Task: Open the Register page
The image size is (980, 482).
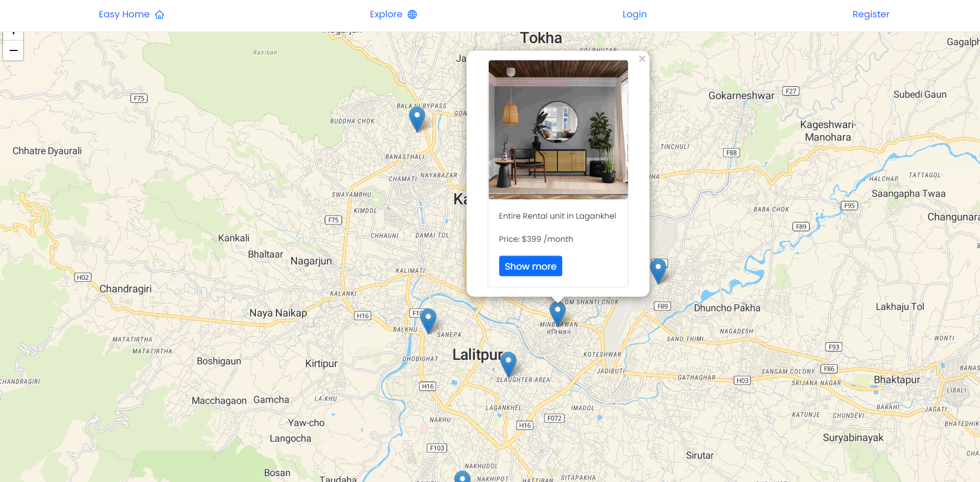Action: pyautogui.click(x=871, y=14)
